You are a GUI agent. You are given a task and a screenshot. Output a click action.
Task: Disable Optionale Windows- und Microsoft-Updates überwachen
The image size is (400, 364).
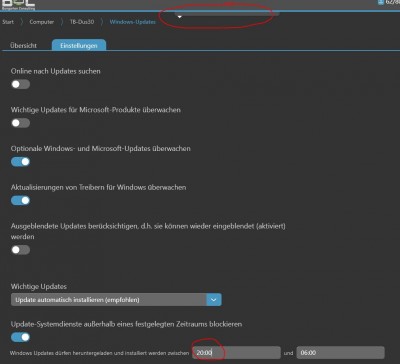point(21,162)
